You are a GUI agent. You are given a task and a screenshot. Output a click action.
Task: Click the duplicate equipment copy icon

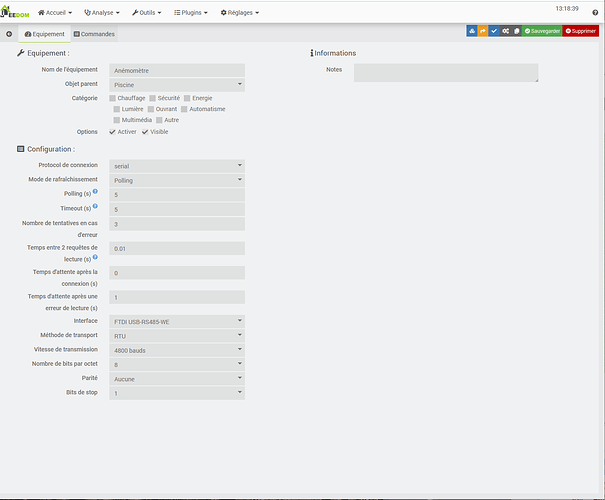click(517, 31)
